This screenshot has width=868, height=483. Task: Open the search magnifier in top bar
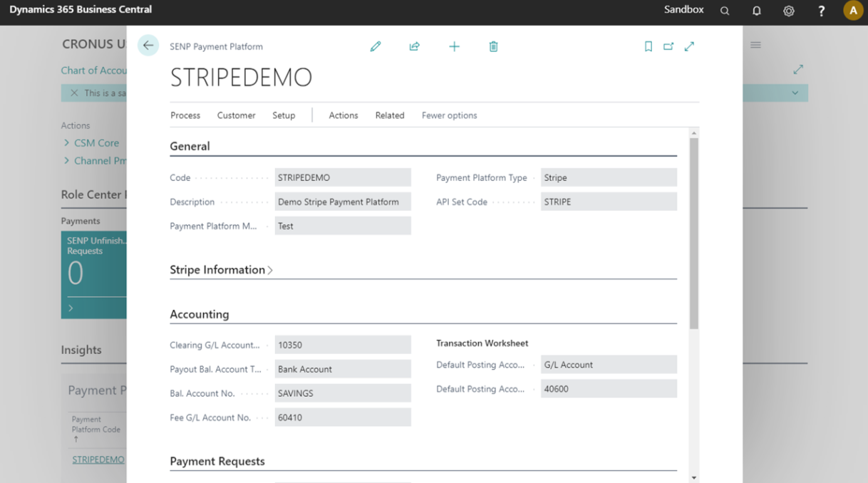[725, 11]
